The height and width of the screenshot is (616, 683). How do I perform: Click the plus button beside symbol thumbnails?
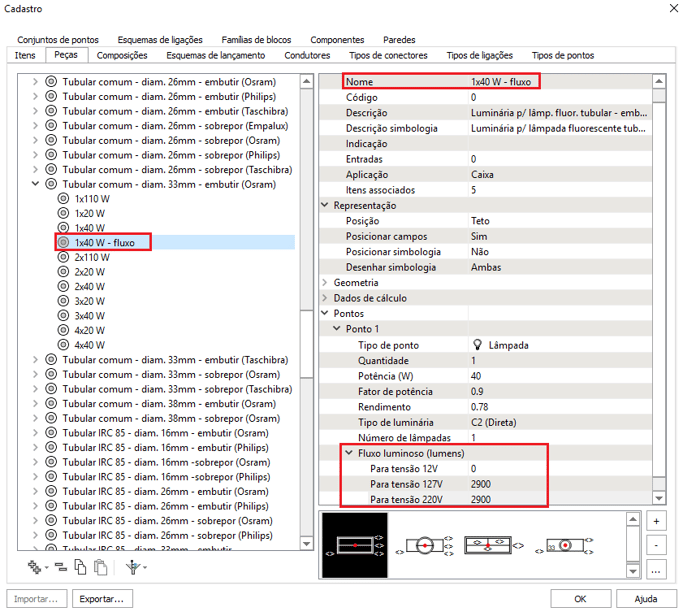656,521
